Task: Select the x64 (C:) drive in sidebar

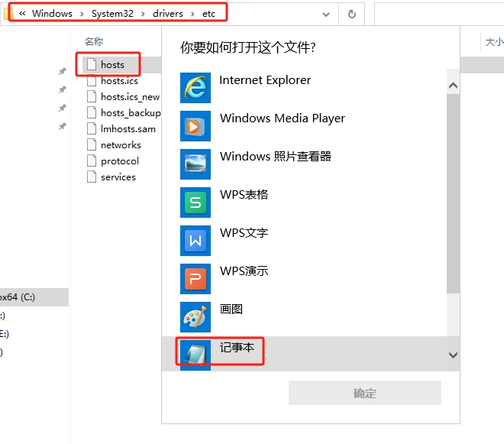Action: (34, 297)
